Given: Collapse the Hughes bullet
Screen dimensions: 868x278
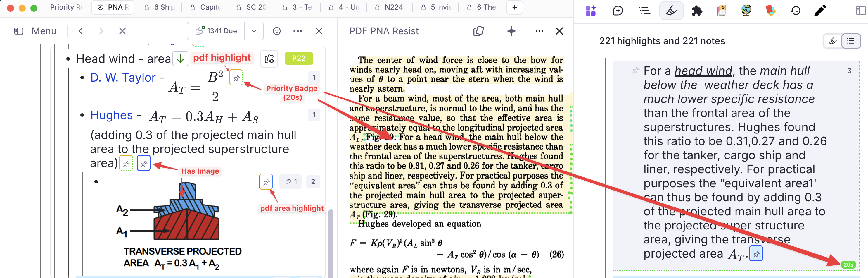Looking at the screenshot, I should [x=82, y=115].
